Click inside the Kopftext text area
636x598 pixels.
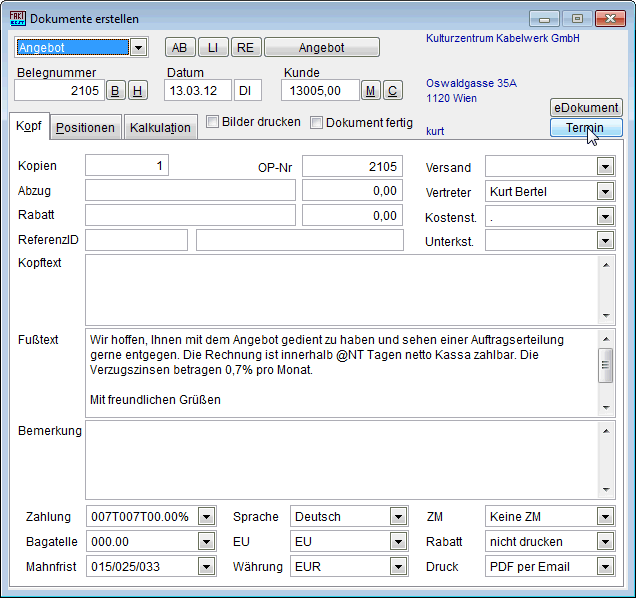[342, 290]
